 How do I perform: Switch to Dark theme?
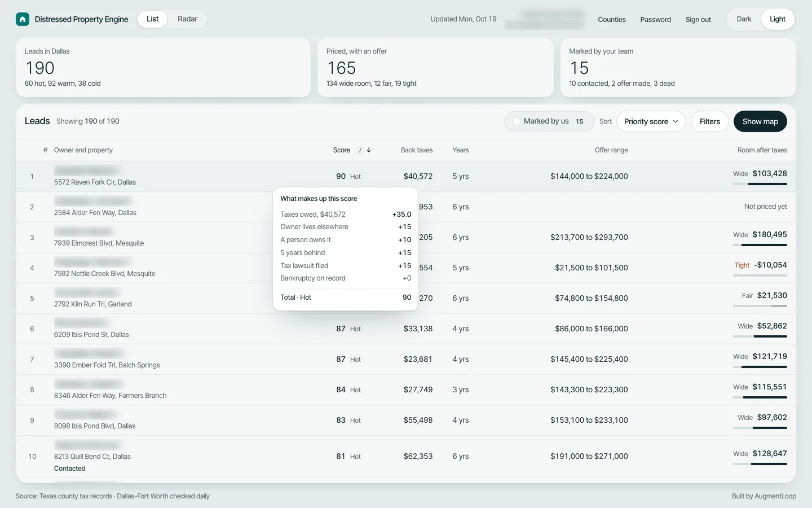coord(744,19)
